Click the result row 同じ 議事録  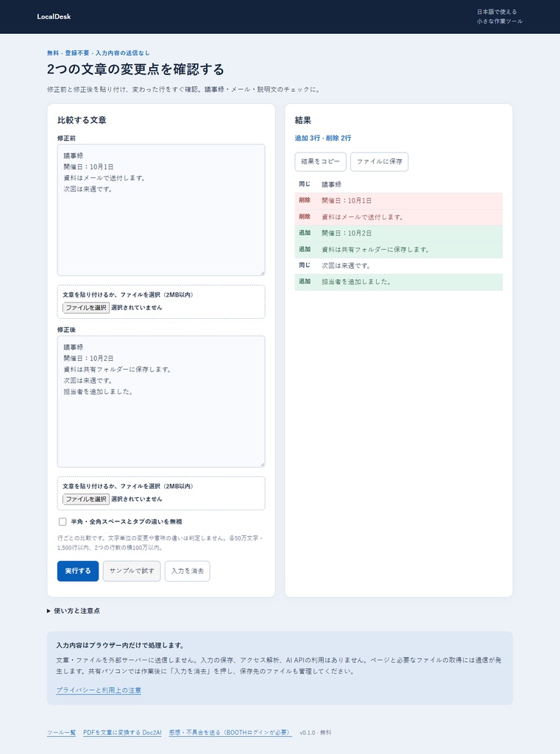click(399, 184)
